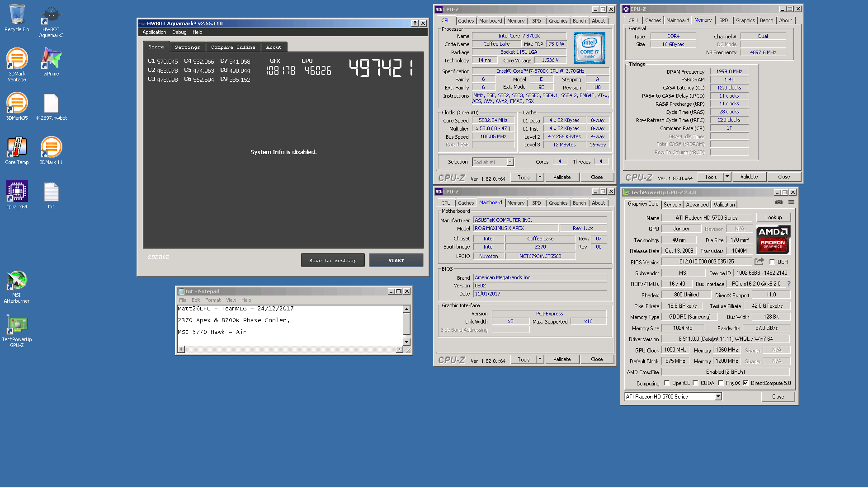Expand Tools dropdown arrow in Mainboard window
The height and width of the screenshot is (488, 868).
[540, 359]
